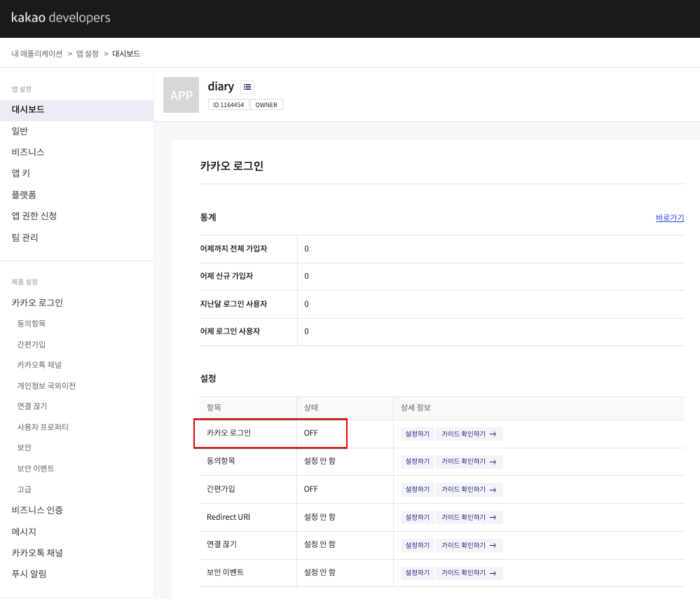This screenshot has width=700, height=599.
Task: Open 앱 권한 신청 in the sidebar
Action: tap(34, 216)
